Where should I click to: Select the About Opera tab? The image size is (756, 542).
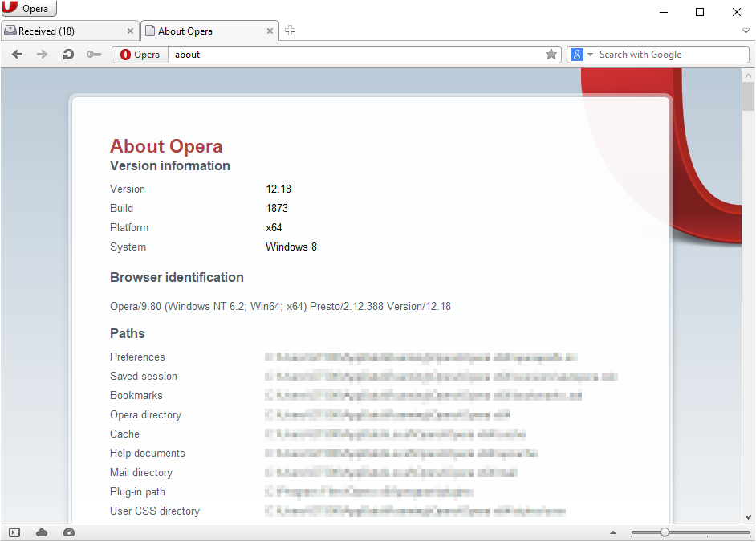click(209, 31)
